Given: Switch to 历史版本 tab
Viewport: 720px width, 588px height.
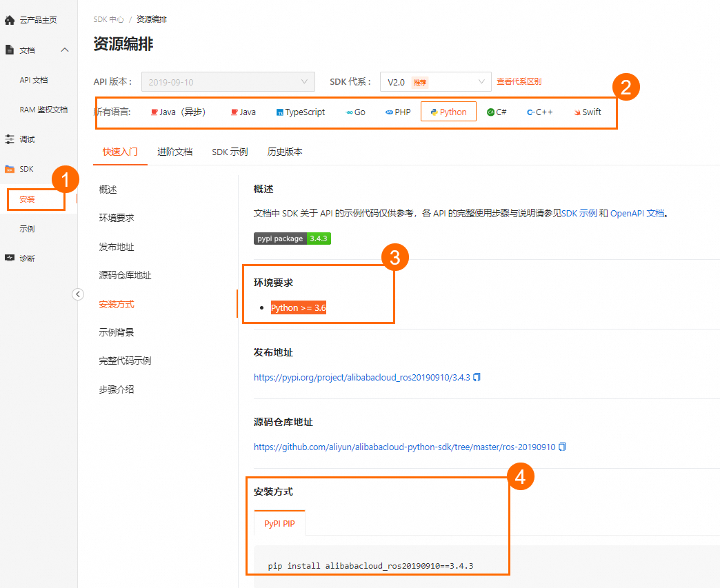Looking at the screenshot, I should pos(285,152).
